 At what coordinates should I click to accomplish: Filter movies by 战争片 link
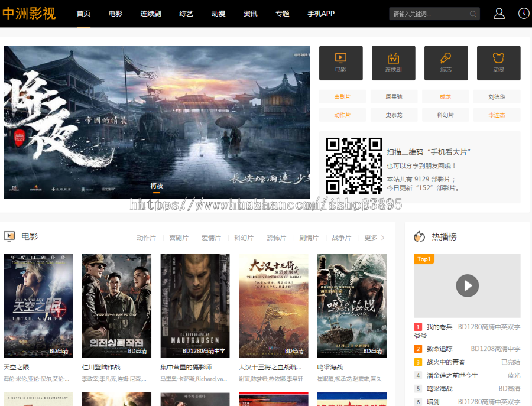click(341, 238)
